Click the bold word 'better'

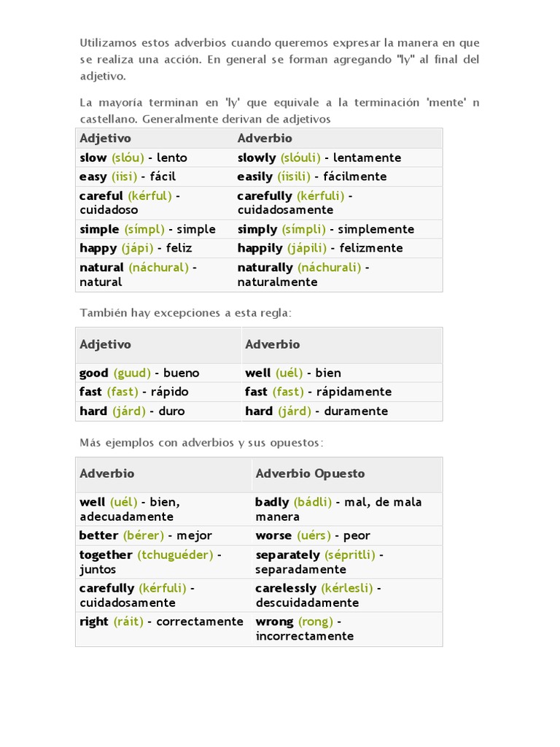point(98,535)
